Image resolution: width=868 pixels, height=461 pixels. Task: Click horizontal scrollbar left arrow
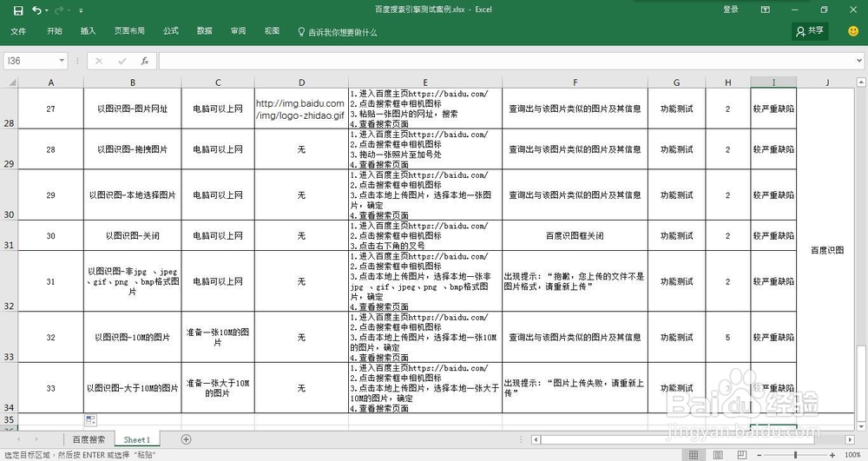click(536, 439)
